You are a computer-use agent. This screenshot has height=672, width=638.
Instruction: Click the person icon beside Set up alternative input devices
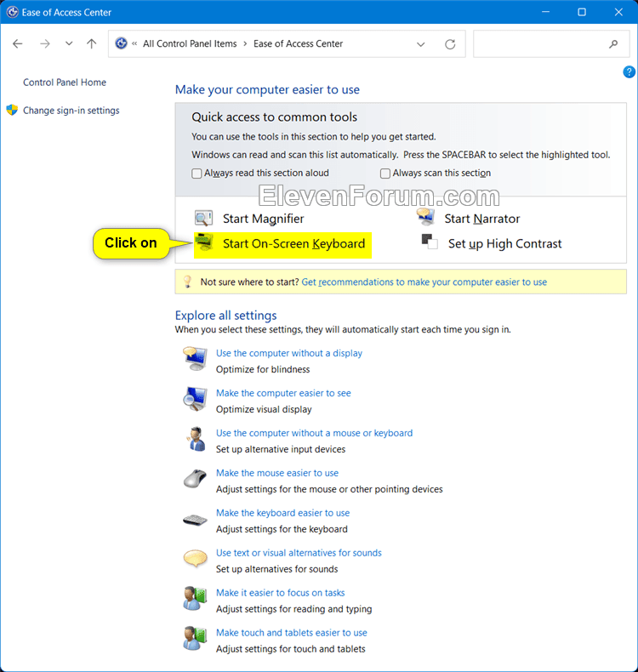(197, 439)
